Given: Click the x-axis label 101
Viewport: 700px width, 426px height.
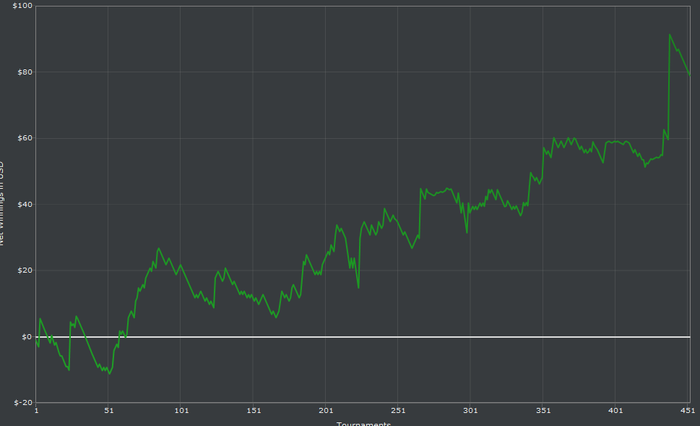Looking at the screenshot, I should coord(181,410).
